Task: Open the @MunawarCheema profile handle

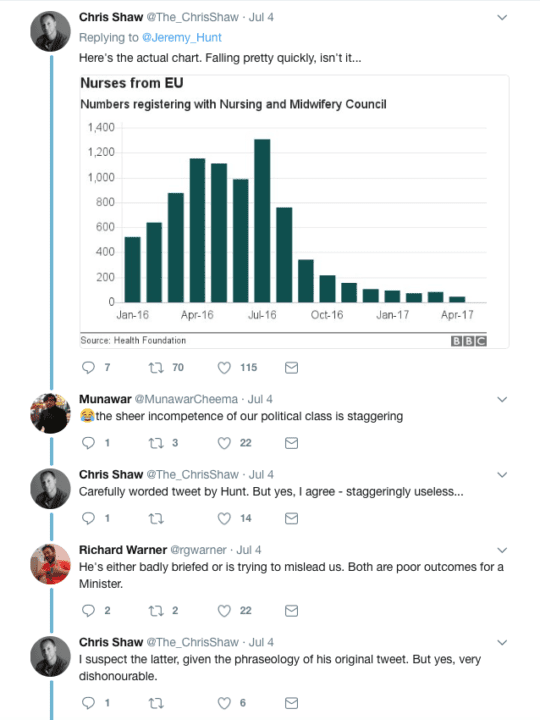Action: [x=186, y=399]
